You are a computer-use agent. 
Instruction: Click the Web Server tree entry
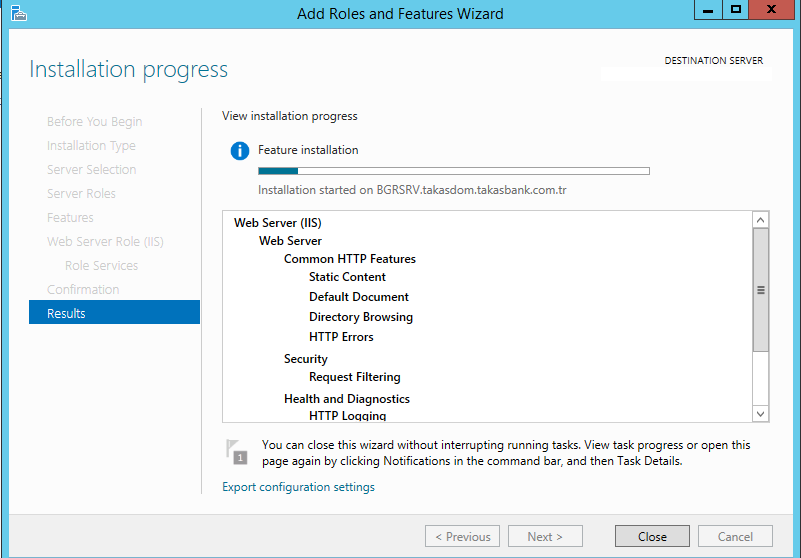point(290,241)
